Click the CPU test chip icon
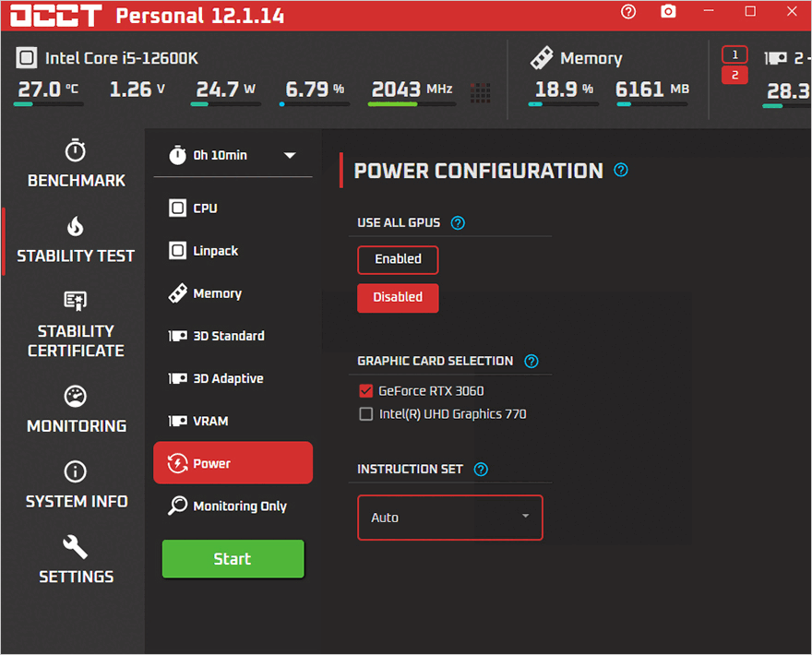812x655 pixels. 177,208
